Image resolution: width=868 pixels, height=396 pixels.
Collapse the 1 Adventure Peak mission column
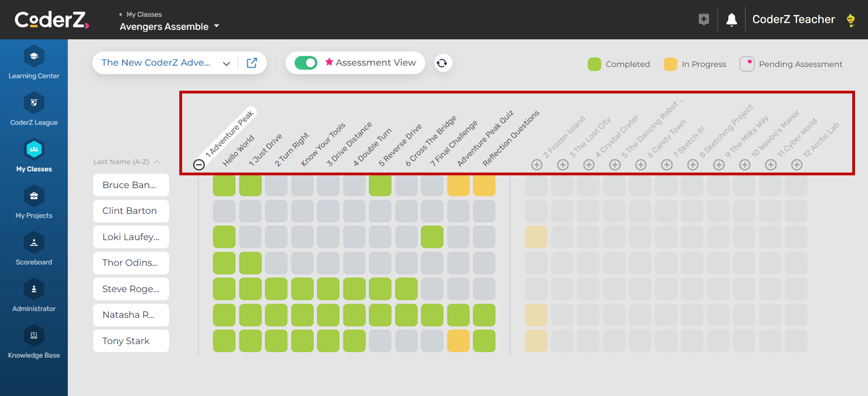click(x=198, y=165)
